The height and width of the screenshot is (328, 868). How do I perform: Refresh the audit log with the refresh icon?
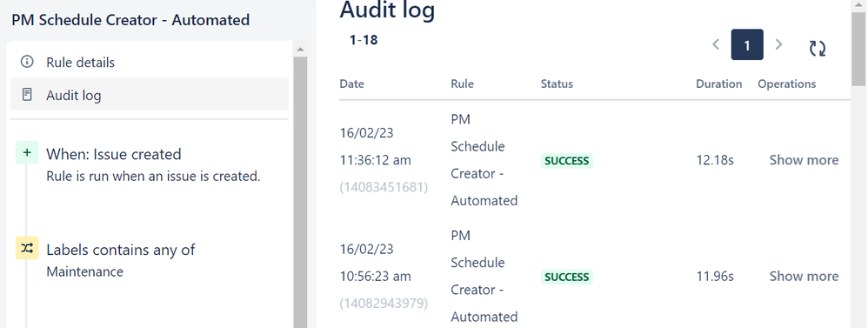pyautogui.click(x=817, y=48)
